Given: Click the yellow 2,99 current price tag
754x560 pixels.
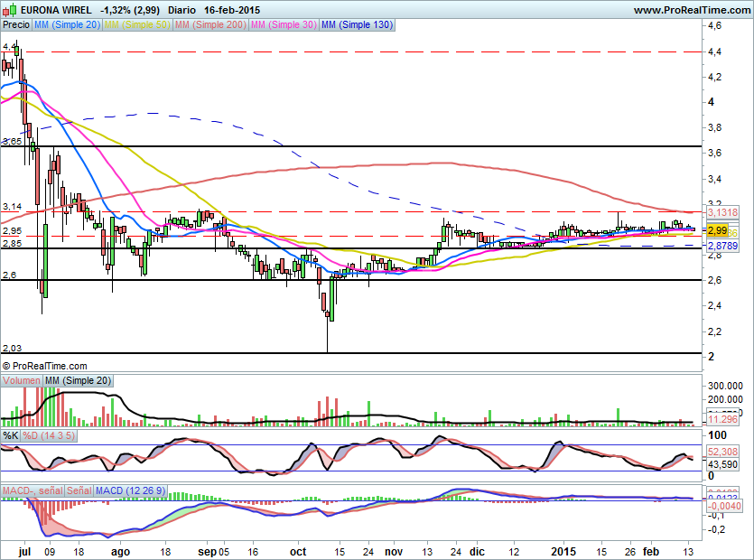Looking at the screenshot, I should click(718, 230).
